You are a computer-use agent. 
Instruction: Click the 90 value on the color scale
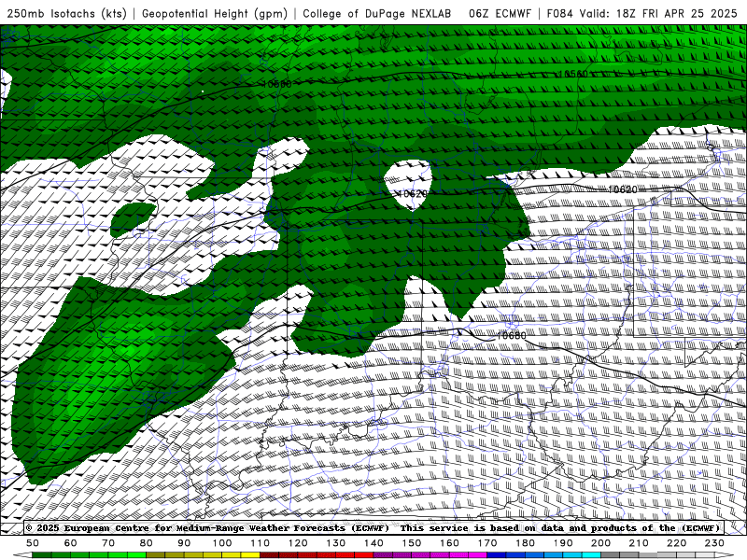(x=184, y=543)
